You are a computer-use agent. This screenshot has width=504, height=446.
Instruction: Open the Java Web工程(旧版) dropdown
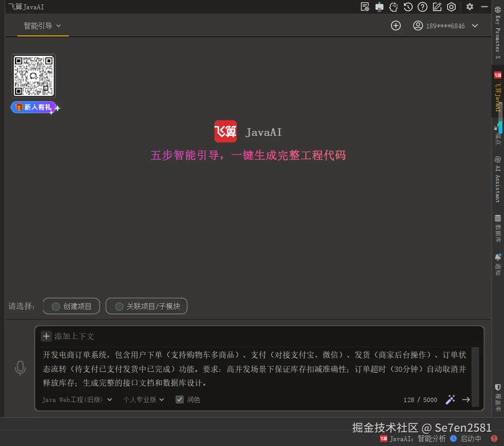(77, 400)
